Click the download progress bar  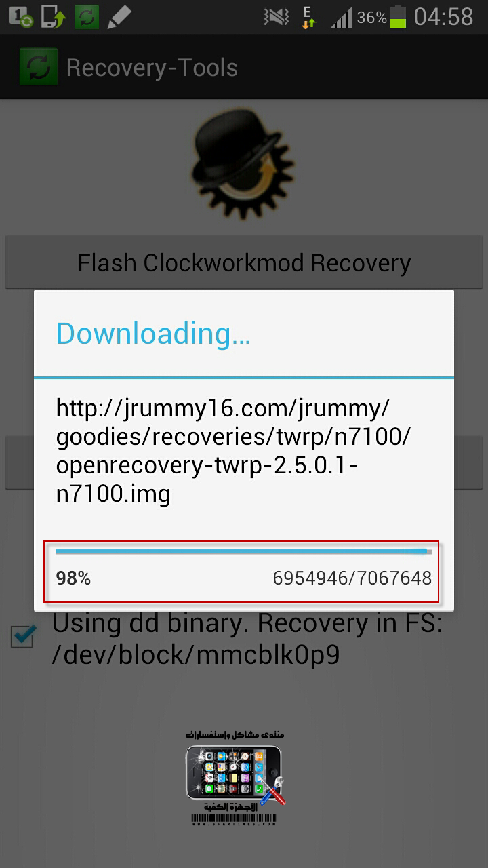pos(244,552)
